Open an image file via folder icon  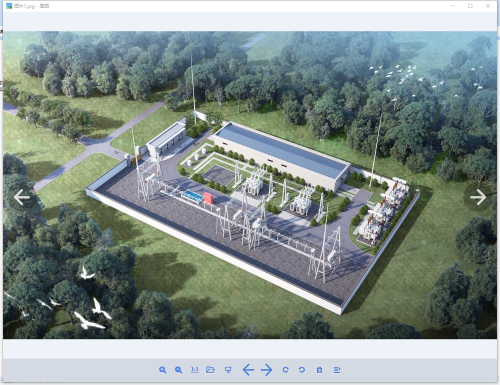coord(210,369)
